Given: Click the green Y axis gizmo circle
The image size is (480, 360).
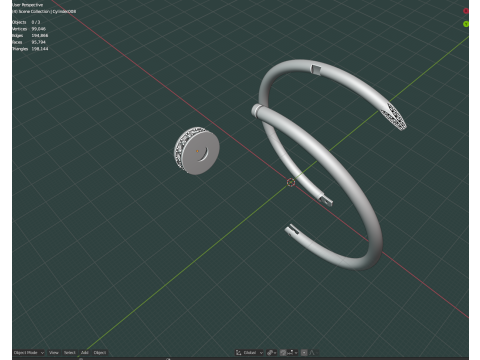Looking at the screenshot, I should coord(466,24).
